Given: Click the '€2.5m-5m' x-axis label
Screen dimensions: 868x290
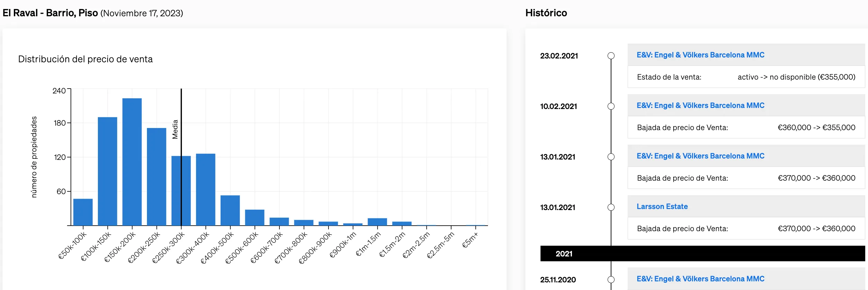Looking at the screenshot, I should [x=440, y=245].
